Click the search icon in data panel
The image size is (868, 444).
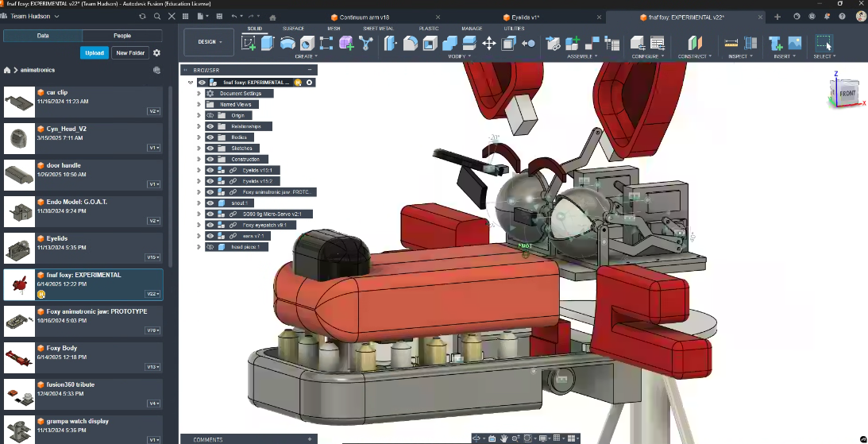click(157, 17)
